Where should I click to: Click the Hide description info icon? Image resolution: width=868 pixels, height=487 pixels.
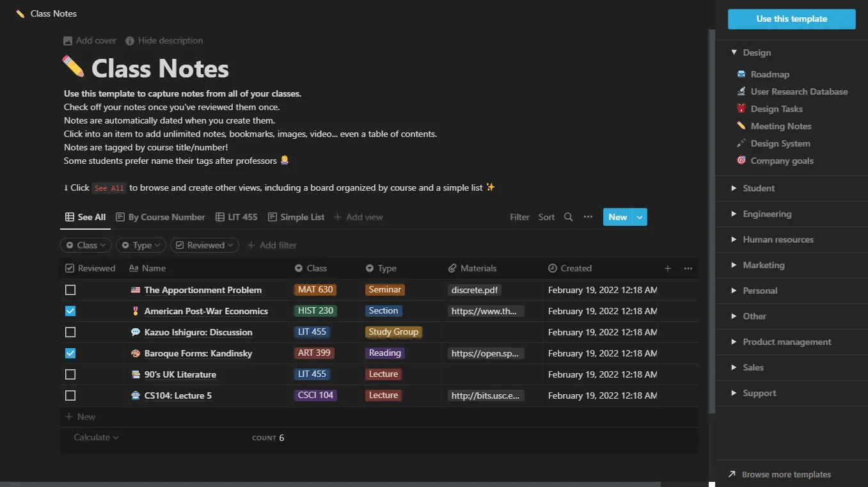click(x=130, y=40)
